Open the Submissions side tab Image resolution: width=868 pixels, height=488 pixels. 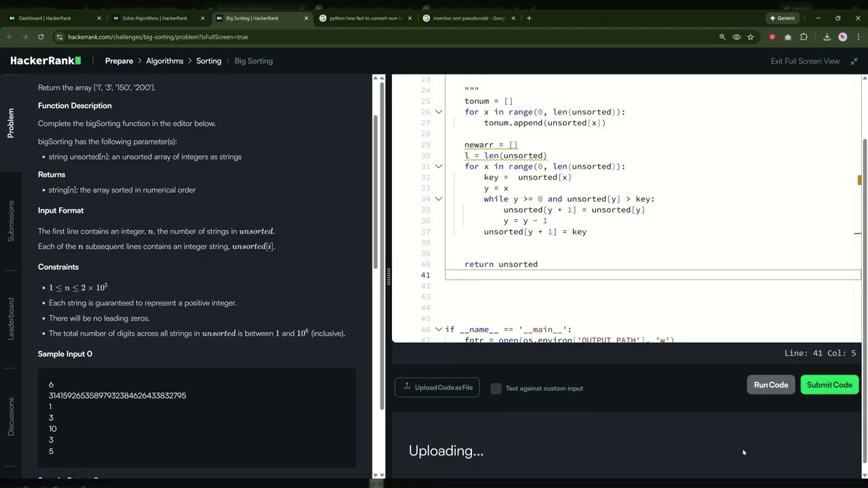[x=10, y=221]
